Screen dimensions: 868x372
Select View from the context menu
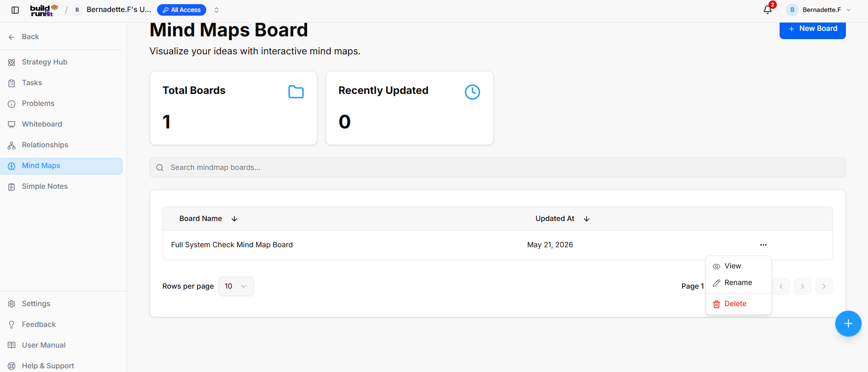(739, 266)
